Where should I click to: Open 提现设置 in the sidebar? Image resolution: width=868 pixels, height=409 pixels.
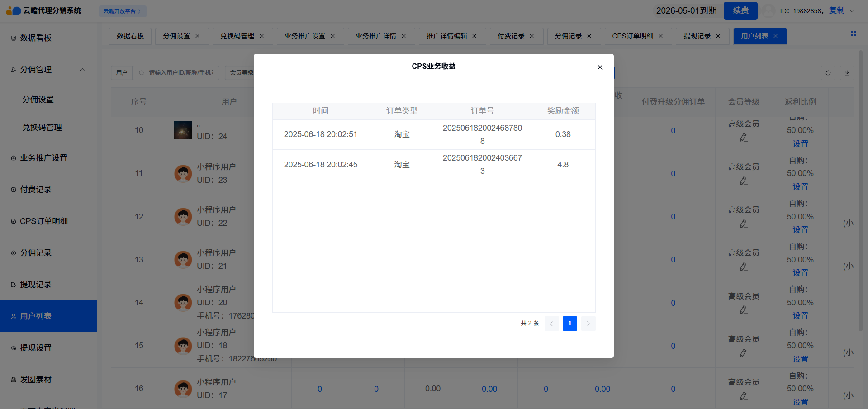(49, 348)
